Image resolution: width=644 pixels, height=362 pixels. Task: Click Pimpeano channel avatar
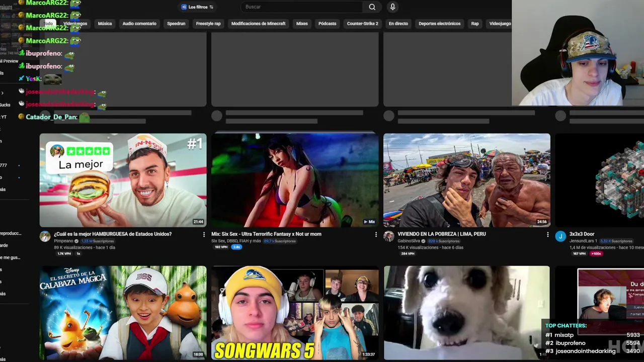coord(45,236)
